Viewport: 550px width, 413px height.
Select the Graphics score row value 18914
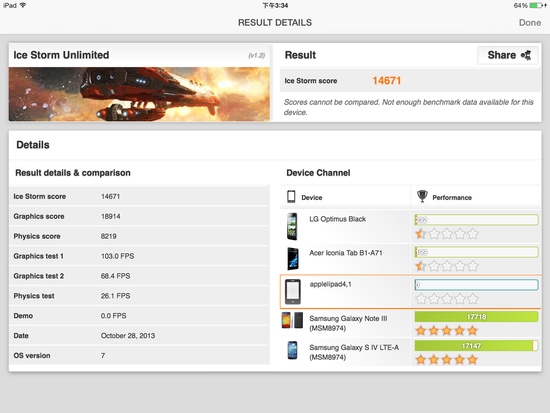click(x=110, y=217)
